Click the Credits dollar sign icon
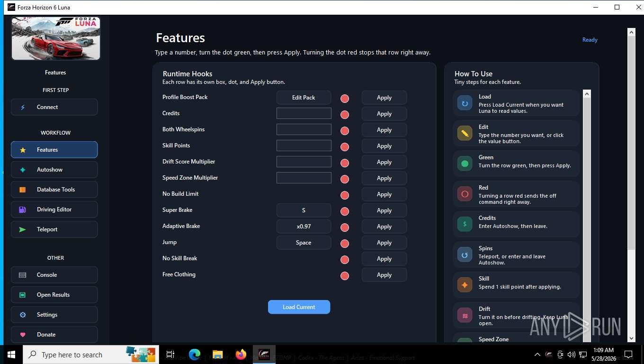Image resolution: width=644 pixels, height=364 pixels. [465, 225]
